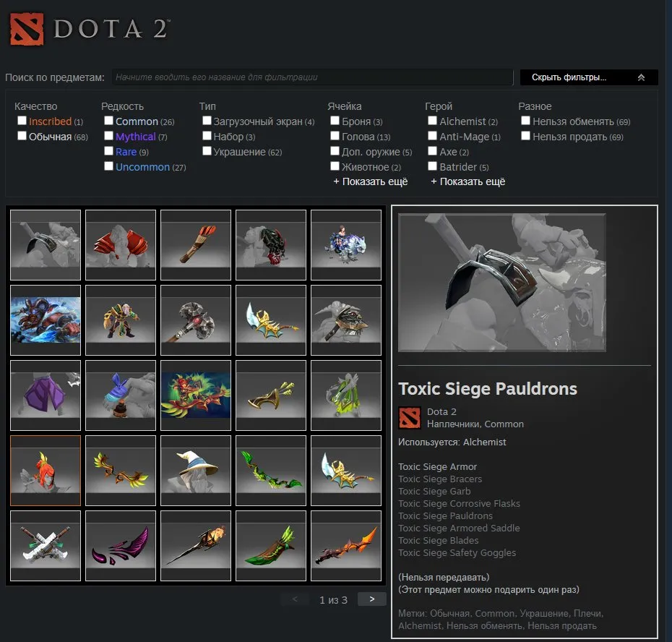Select the blue ice loading screen item
672x642 pixels.
click(x=46, y=320)
